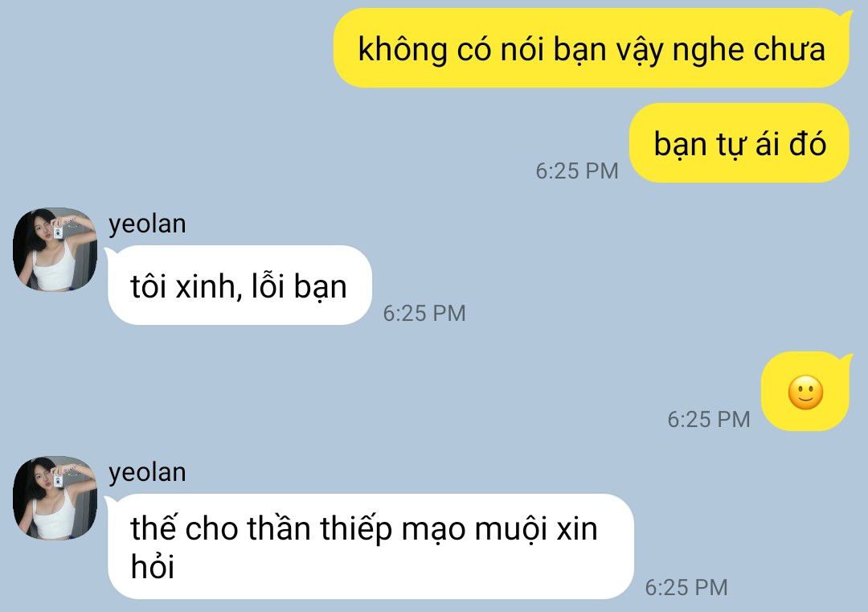Open yeolan's profile photo beside 'thế cho thần thiếp'
Image resolution: width=868 pixels, height=612 pixels.
[55, 498]
